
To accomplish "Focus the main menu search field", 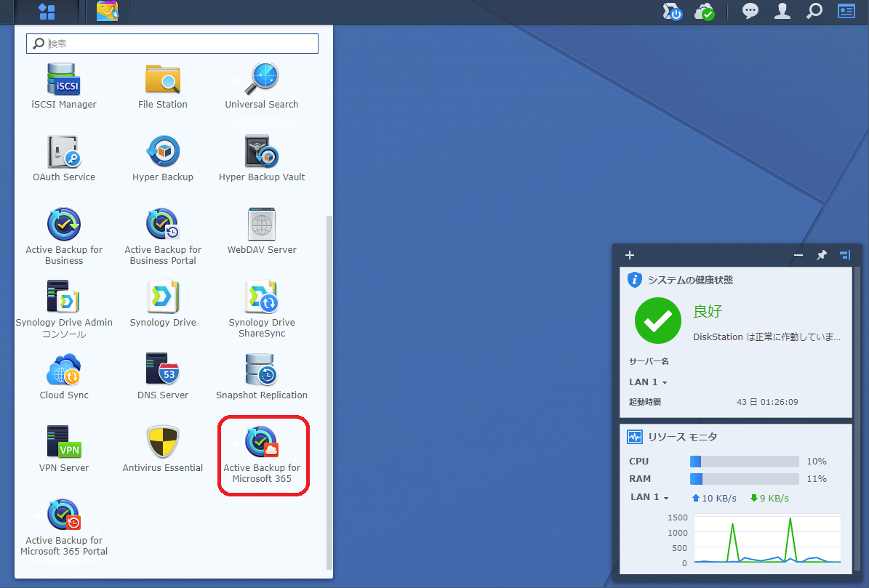I will [x=172, y=44].
